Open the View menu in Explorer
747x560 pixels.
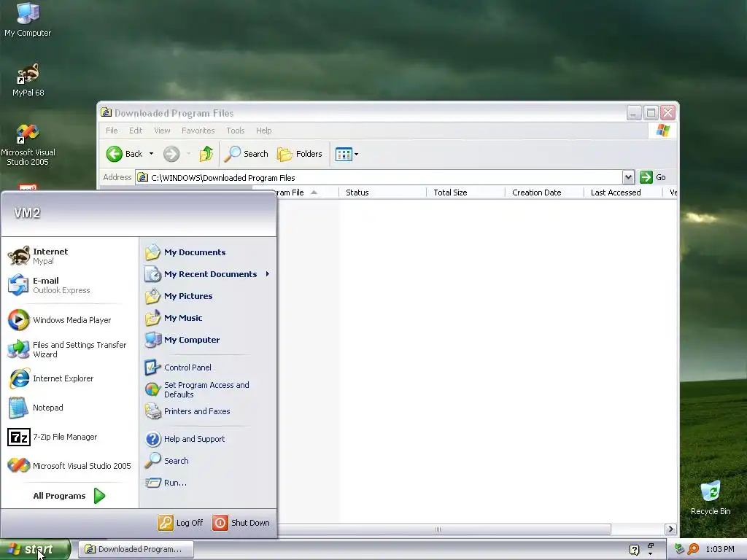[x=162, y=131]
